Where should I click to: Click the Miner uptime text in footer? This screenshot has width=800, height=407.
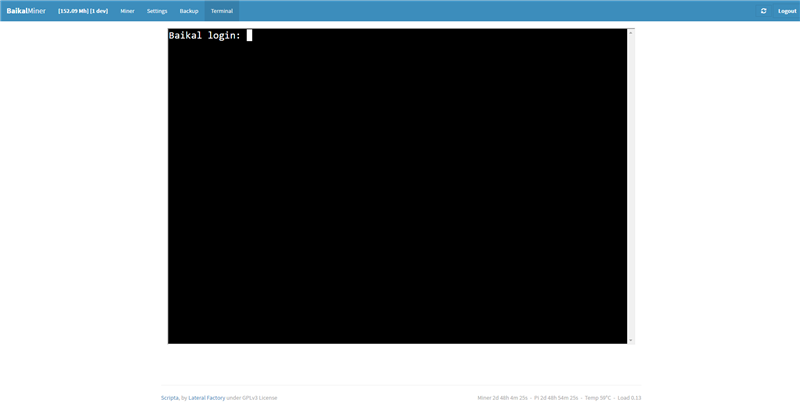[503, 398]
